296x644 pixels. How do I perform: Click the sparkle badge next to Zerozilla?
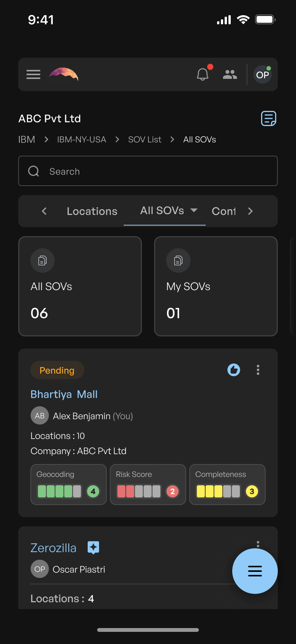tap(93, 548)
